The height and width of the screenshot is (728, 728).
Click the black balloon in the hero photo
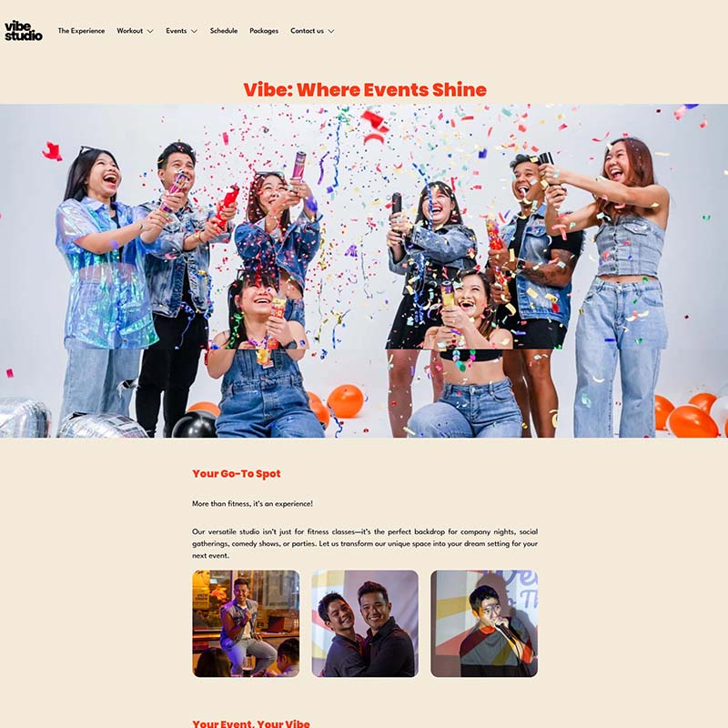[194, 424]
